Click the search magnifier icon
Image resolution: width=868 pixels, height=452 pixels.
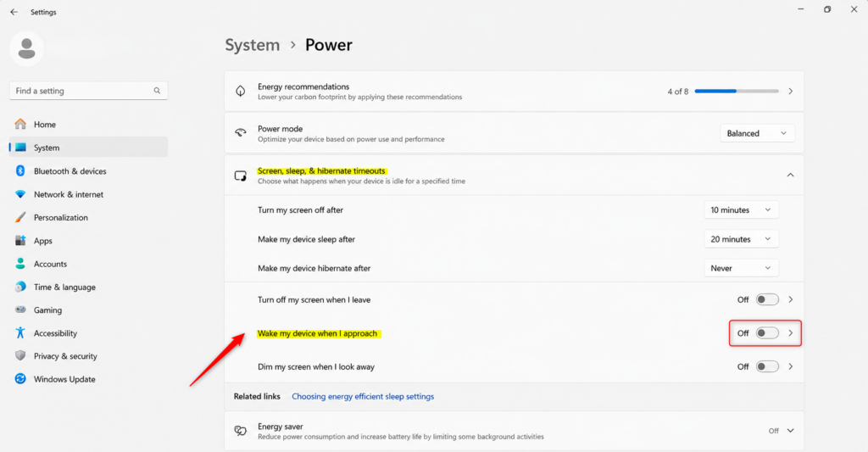[157, 90]
